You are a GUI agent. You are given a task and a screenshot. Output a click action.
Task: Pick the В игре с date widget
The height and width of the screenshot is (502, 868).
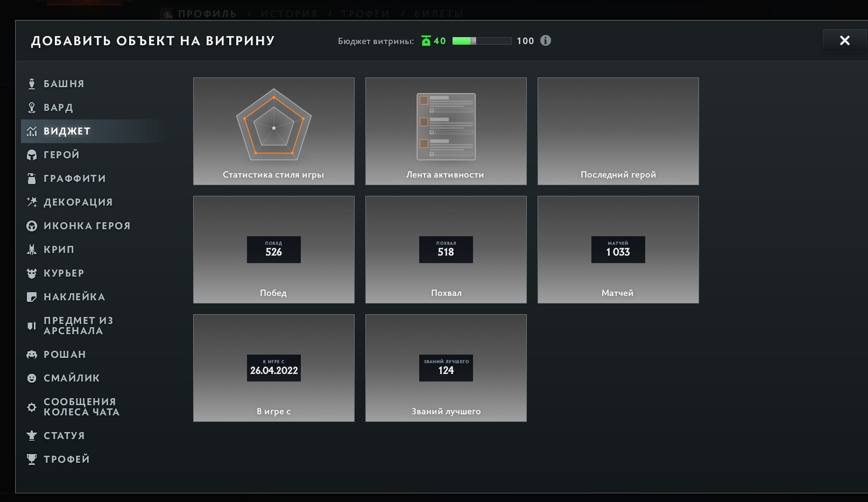(x=274, y=368)
